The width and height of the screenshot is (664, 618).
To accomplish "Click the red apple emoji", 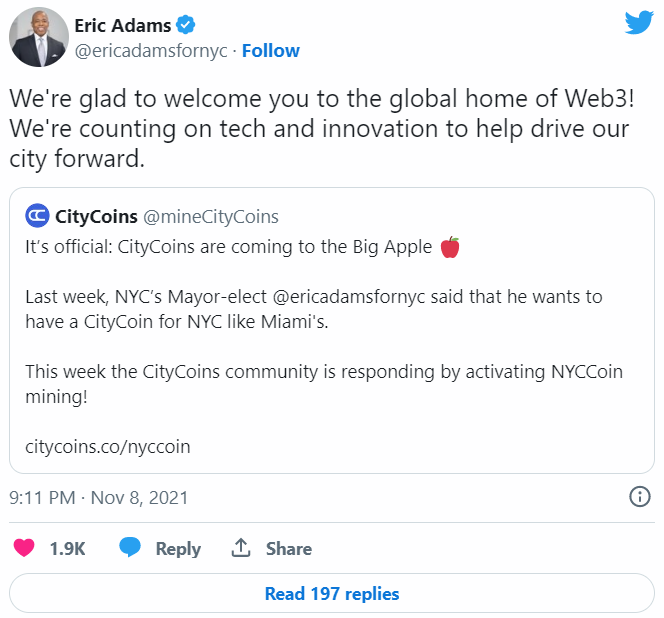I will coord(451,246).
